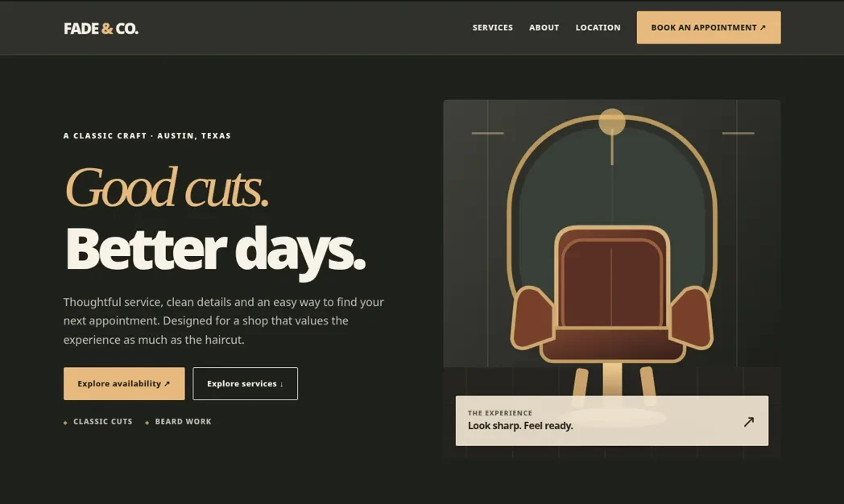Image resolution: width=844 pixels, height=504 pixels.
Task: Click The Experience label text
Action: click(x=500, y=413)
